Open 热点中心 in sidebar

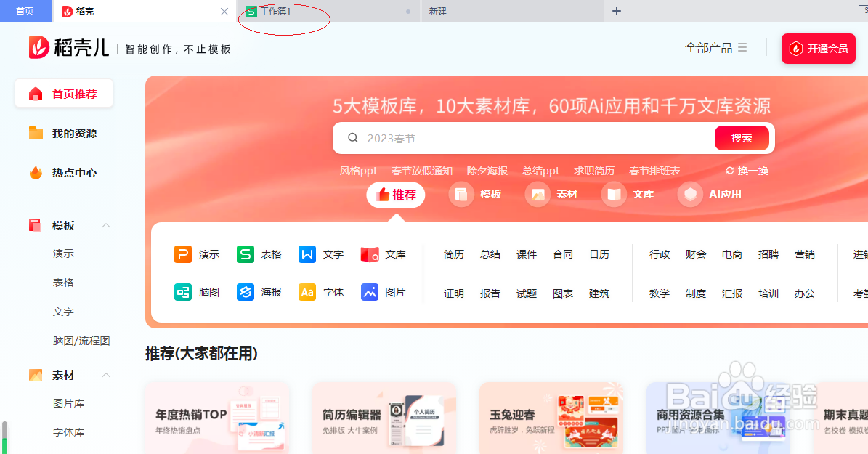(x=64, y=172)
